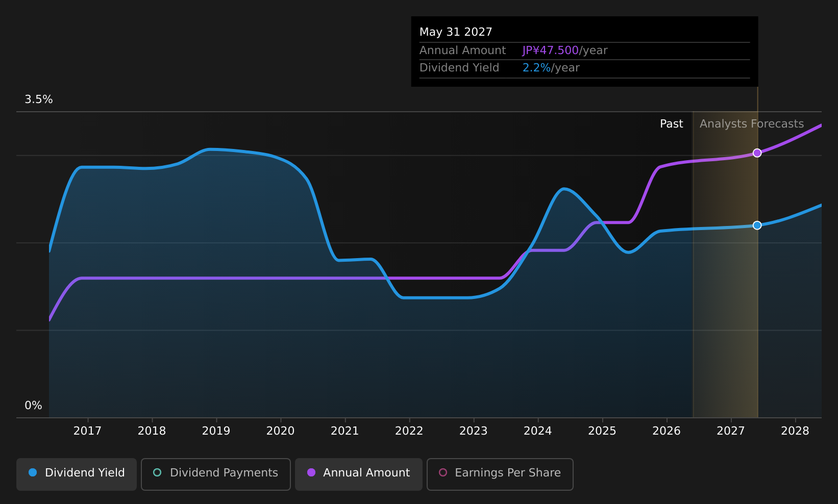Screen dimensions: 838x504
Task: Click the 2020 x-axis label
Action: click(x=280, y=431)
